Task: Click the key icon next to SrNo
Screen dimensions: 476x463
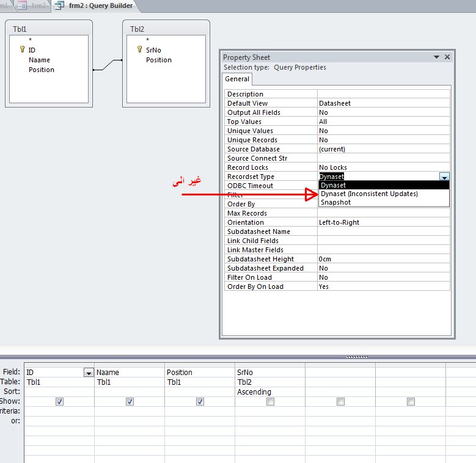Action: coord(139,49)
